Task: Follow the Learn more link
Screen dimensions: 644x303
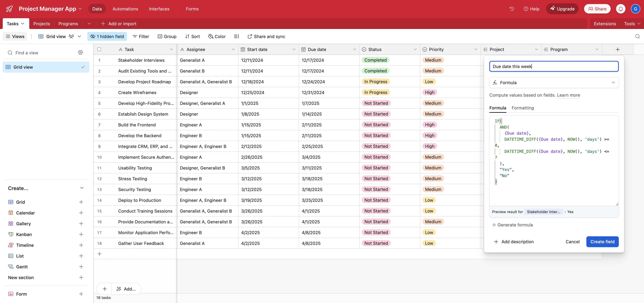Action: pyautogui.click(x=568, y=95)
